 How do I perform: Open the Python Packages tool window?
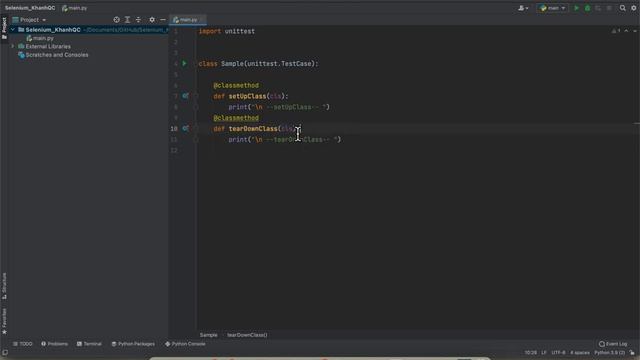coord(133,344)
